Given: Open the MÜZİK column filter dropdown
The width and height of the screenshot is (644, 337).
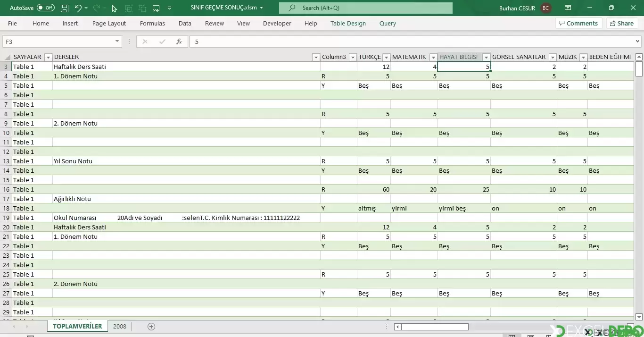Looking at the screenshot, I should tap(583, 57).
